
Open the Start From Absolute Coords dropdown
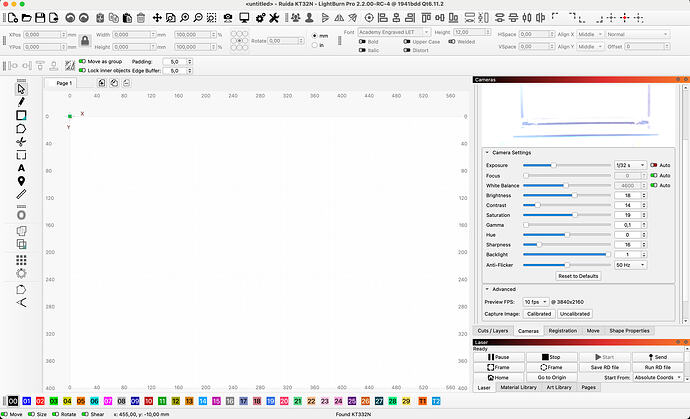click(x=657, y=378)
